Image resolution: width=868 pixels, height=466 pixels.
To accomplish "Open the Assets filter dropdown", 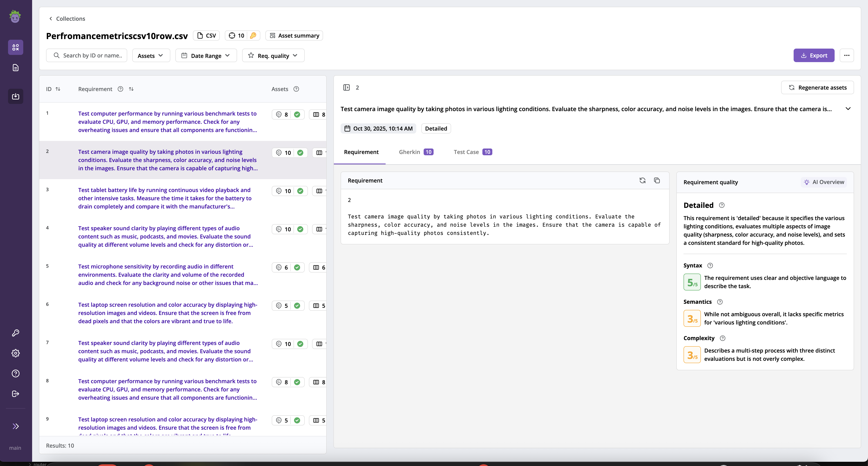I will [x=151, y=56].
